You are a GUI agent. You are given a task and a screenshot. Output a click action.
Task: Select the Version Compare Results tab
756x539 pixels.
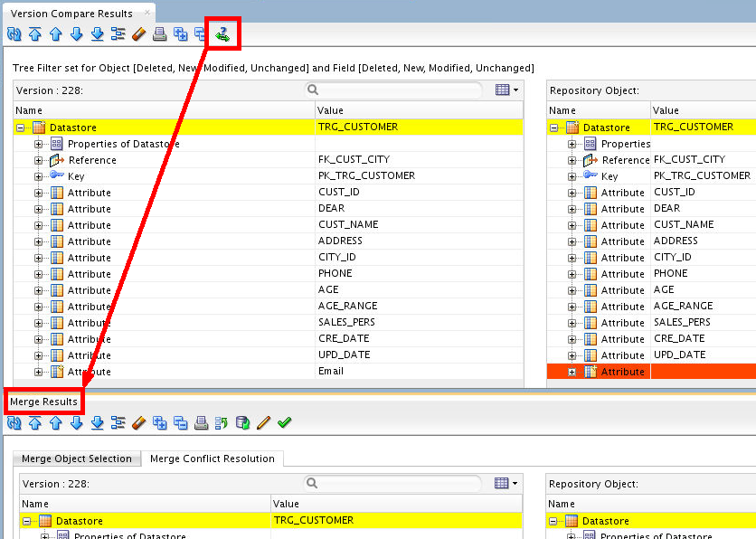click(x=71, y=14)
